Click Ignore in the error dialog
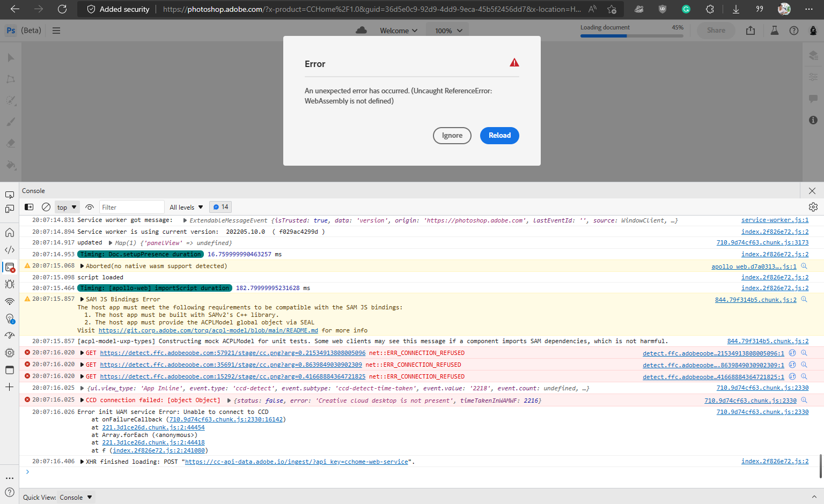The height and width of the screenshot is (504, 824). [x=452, y=136]
